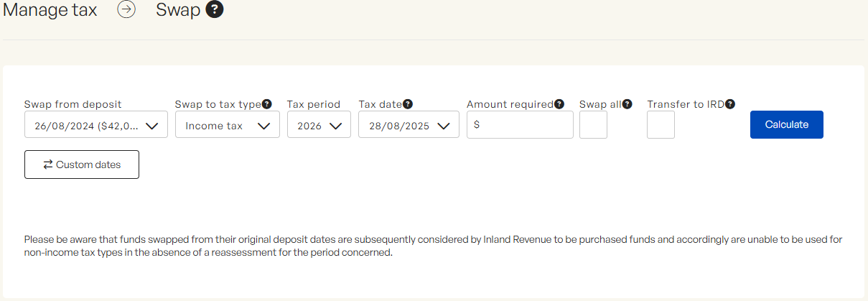Tick the Swap all checkbox
The width and height of the screenshot is (868, 301).
(x=593, y=125)
